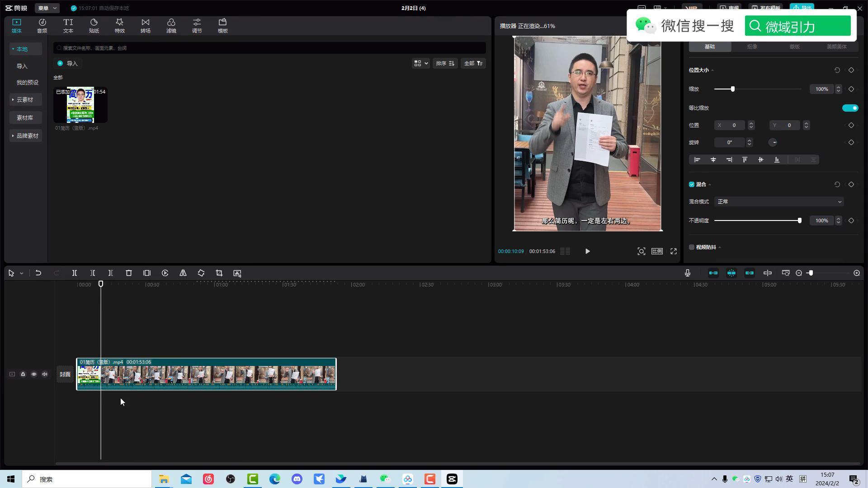Viewport: 868px width, 488px height.
Task: Open the 特效 (Effects) tab
Action: click(119, 26)
